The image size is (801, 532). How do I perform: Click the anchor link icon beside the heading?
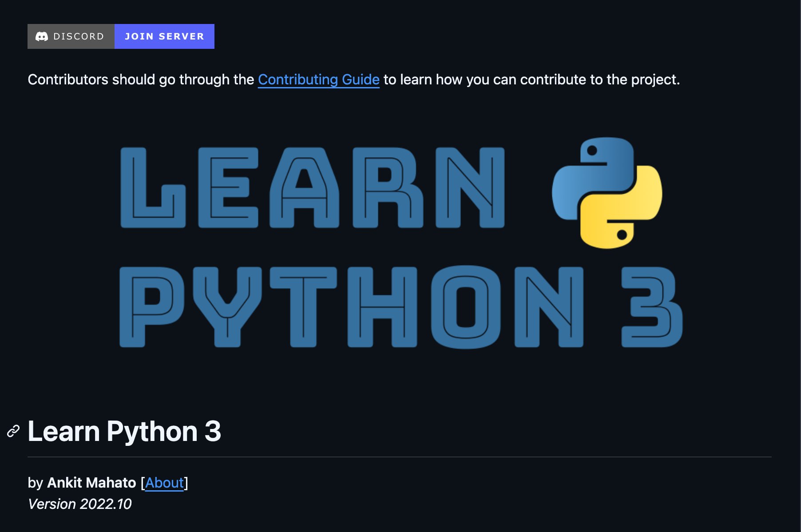tap(13, 431)
